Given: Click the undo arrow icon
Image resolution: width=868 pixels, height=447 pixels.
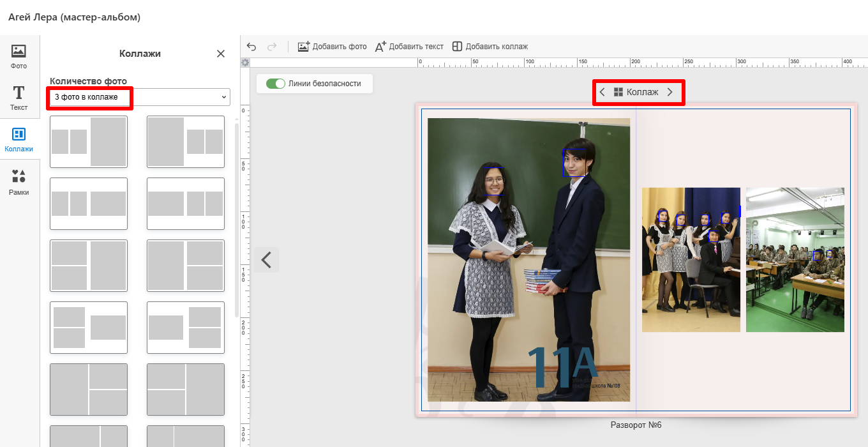Looking at the screenshot, I should coord(251,47).
